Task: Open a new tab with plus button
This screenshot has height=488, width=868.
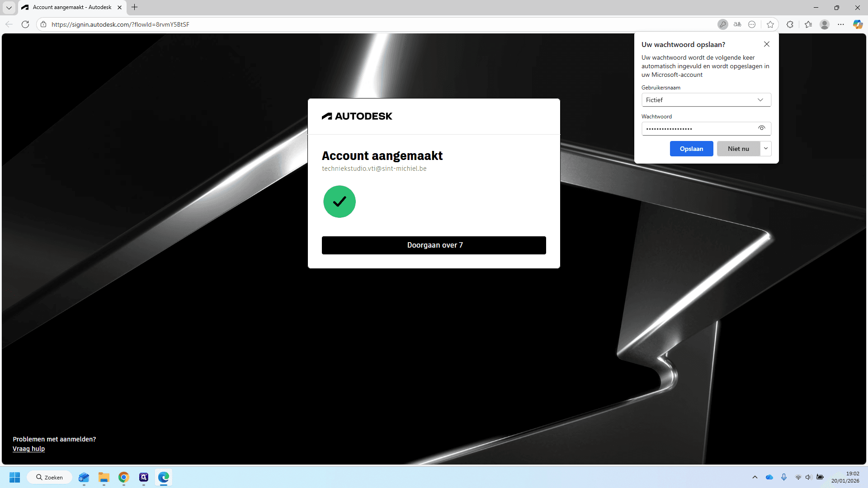Action: pyautogui.click(x=134, y=7)
